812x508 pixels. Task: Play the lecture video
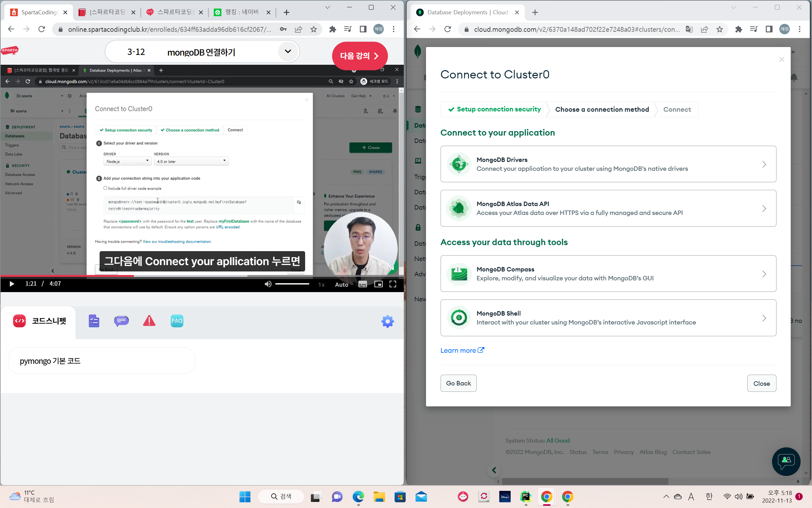tap(11, 284)
